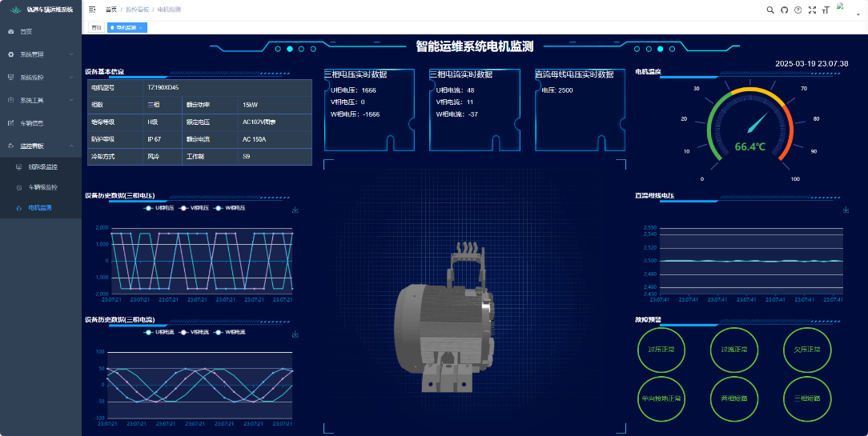This screenshot has width=868, height=436.
Task: Download the three-phase voltage history chart
Action: [295, 210]
